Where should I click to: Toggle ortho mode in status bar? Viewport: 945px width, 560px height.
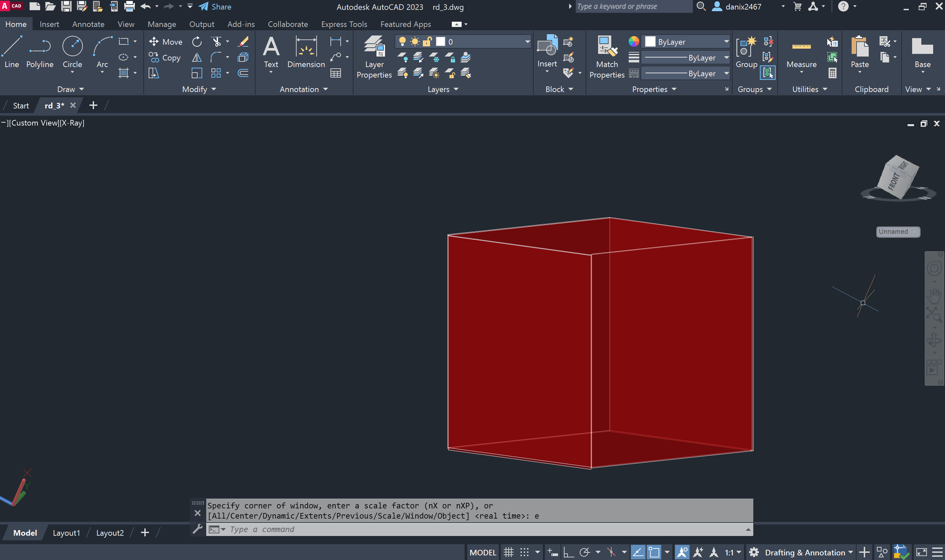(568, 552)
